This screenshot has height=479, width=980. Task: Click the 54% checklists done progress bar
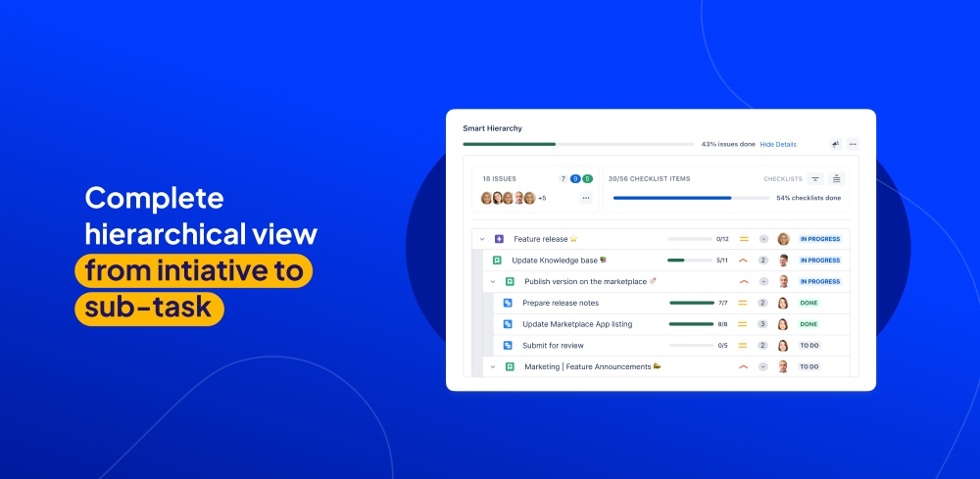pyautogui.click(x=691, y=198)
